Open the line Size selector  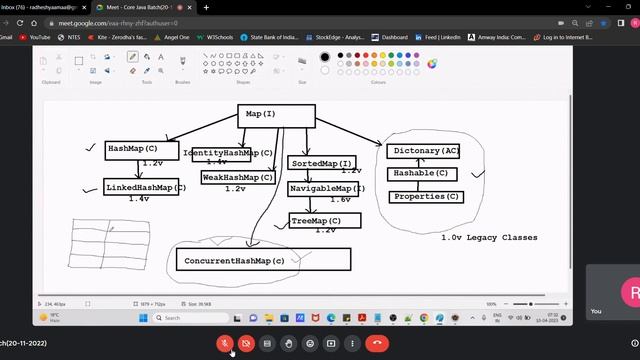tap(302, 62)
